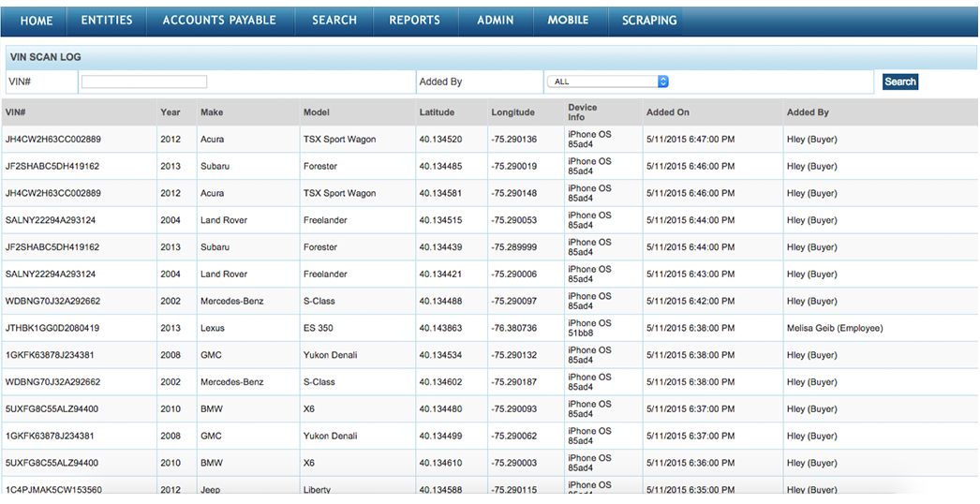
Task: Click the Make column header
Action: pyautogui.click(x=212, y=112)
